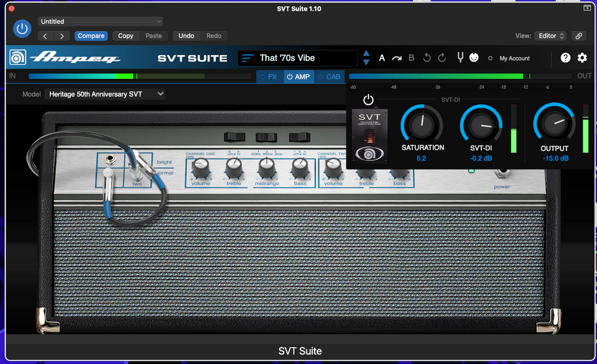597x364 pixels.
Task: Open the That '70s Vibe preset field
Action: 298,58
